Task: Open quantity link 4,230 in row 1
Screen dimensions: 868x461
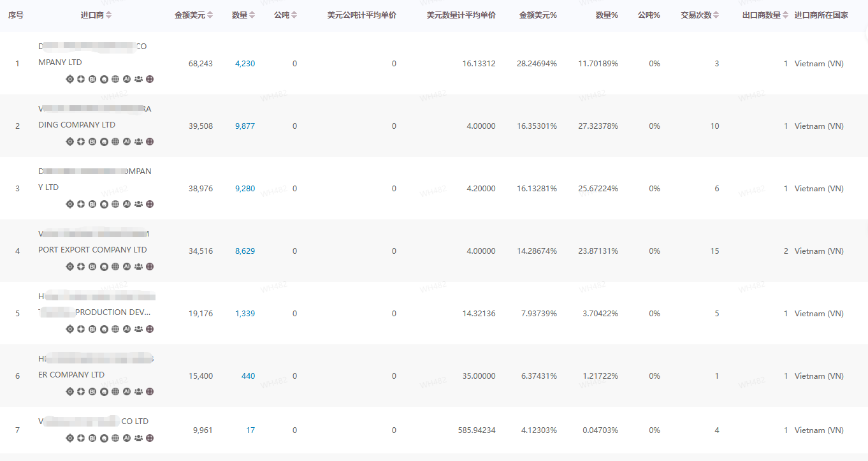Action: click(x=245, y=64)
